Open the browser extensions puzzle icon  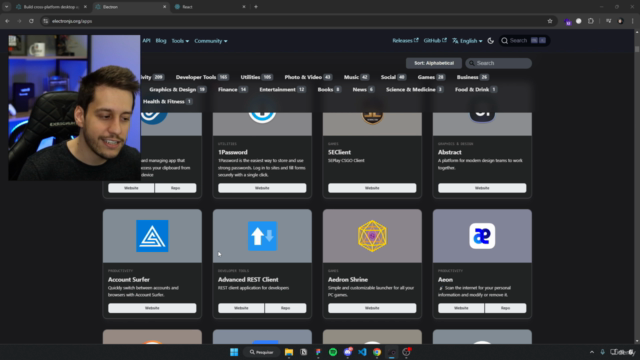pyautogui.click(x=591, y=21)
